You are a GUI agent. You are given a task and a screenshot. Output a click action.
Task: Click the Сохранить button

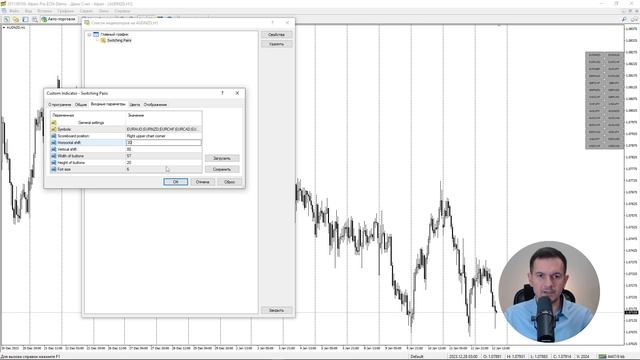point(222,169)
